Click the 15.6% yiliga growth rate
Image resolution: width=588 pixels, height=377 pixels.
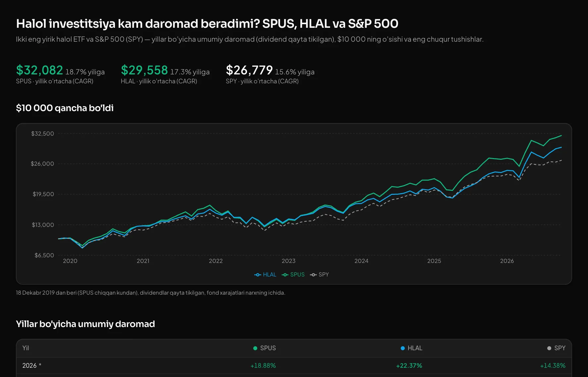(295, 72)
